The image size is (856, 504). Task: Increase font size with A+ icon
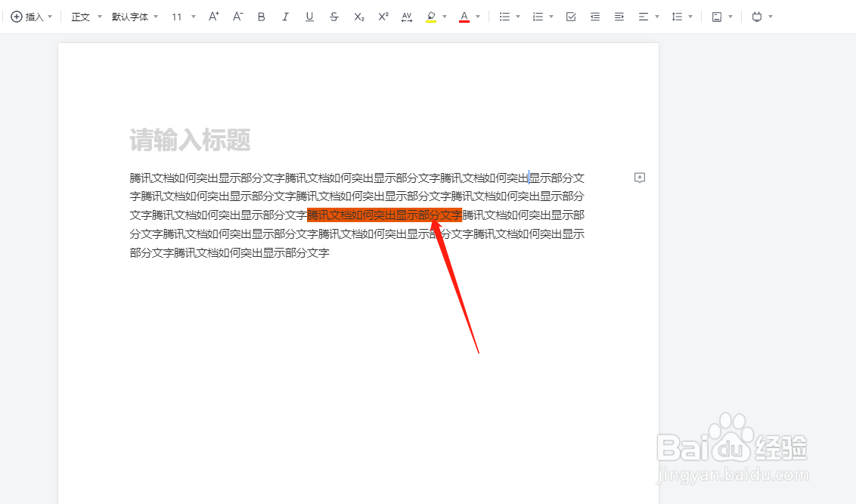[213, 17]
